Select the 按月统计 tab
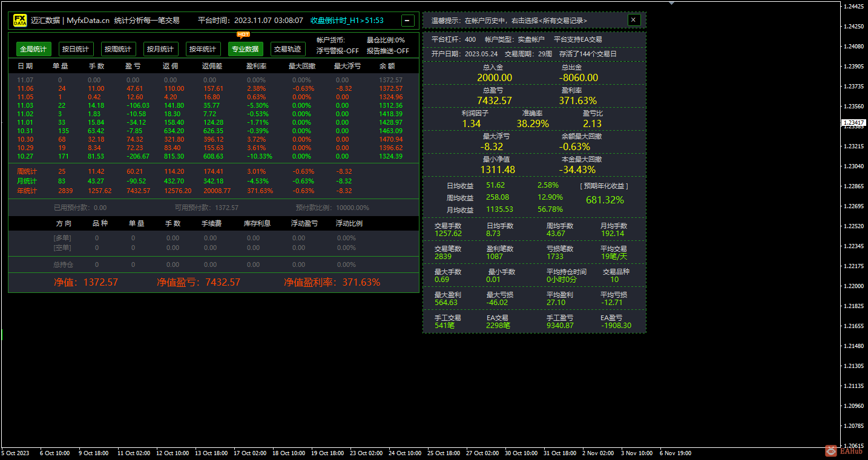The width and height of the screenshot is (868, 460). (x=160, y=49)
